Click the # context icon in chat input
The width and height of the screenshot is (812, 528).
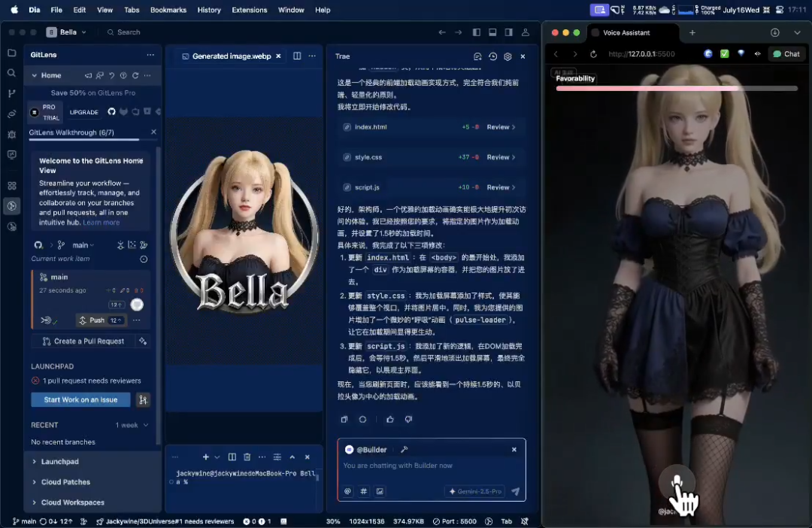click(x=364, y=491)
